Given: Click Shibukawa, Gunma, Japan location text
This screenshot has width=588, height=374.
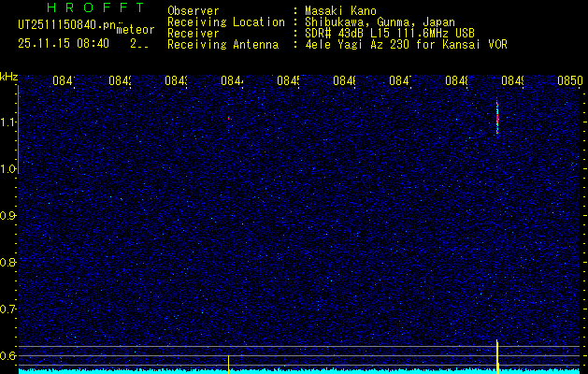Looking at the screenshot, I should pyautogui.click(x=380, y=22).
